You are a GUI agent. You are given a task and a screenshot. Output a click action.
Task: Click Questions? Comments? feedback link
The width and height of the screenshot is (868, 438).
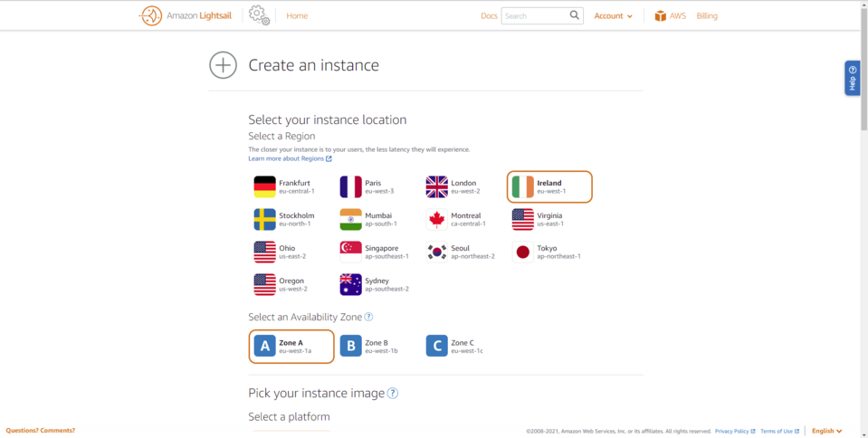41,431
